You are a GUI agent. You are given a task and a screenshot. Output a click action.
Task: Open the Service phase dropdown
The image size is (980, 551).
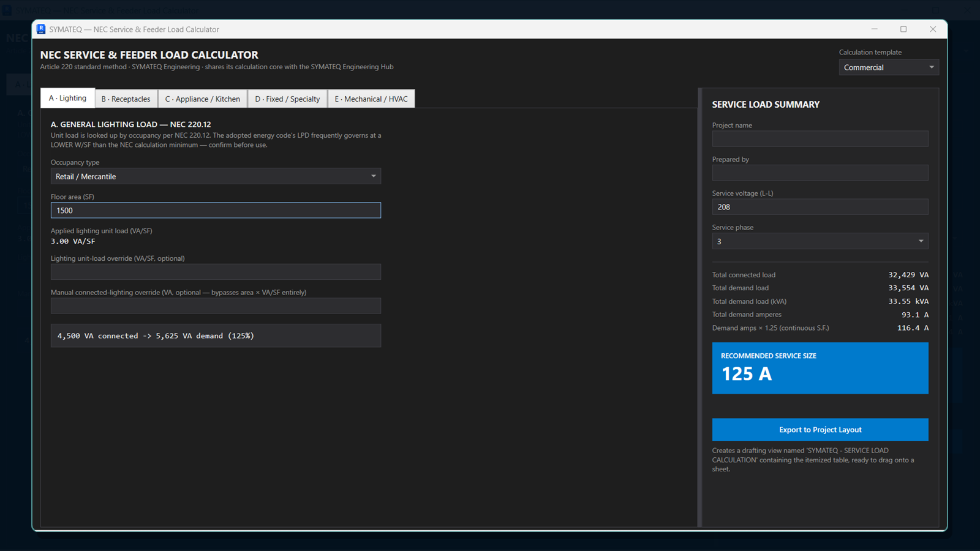click(x=820, y=241)
